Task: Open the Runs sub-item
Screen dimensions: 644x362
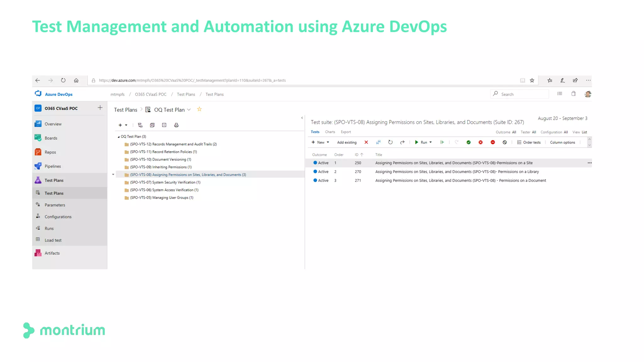Action: (70, 228)
